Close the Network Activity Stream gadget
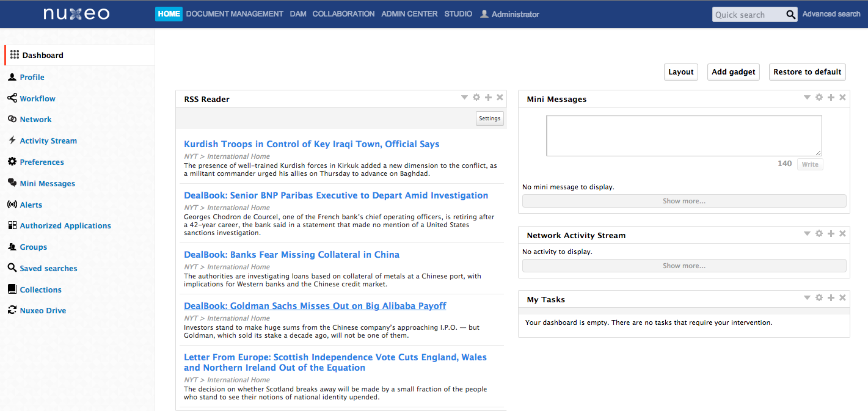868x411 pixels. pyautogui.click(x=842, y=234)
